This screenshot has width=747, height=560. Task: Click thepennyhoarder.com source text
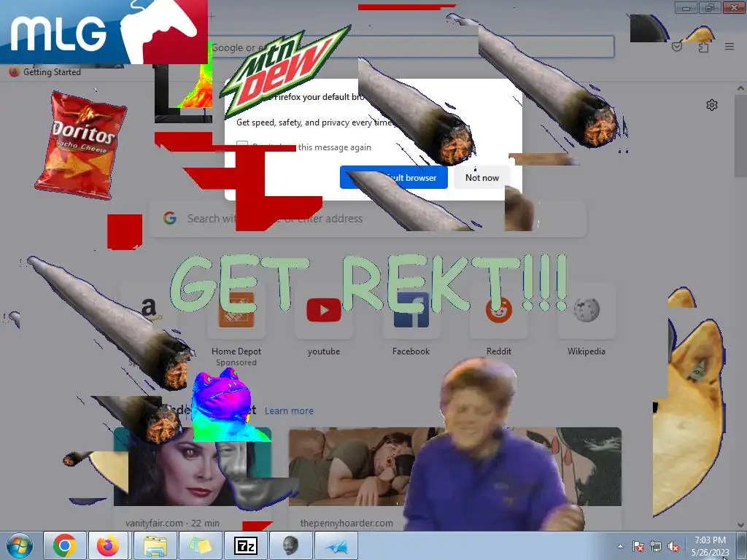(347, 523)
